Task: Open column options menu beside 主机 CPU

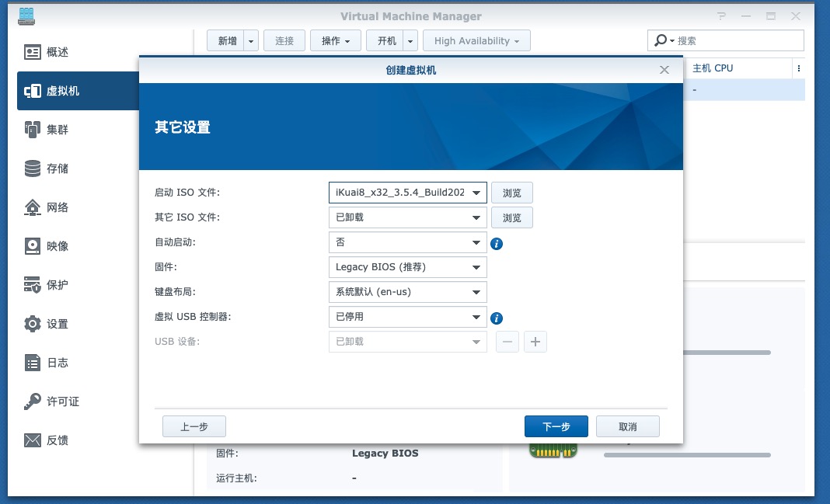Action: pyautogui.click(x=798, y=68)
